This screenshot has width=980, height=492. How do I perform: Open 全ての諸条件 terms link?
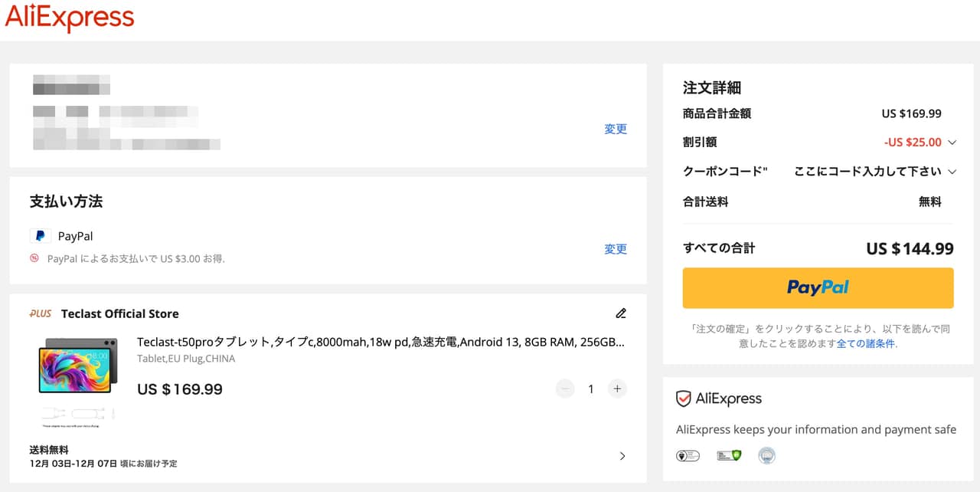pyautogui.click(x=865, y=343)
